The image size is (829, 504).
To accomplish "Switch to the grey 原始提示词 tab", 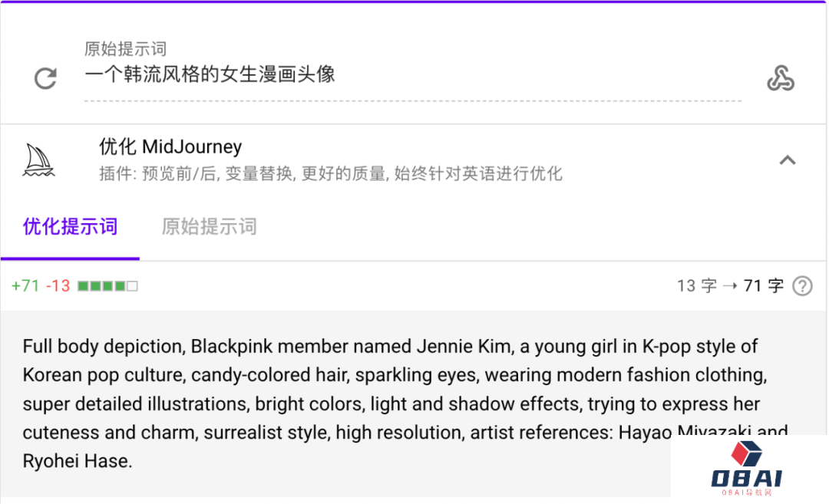I will (x=209, y=227).
